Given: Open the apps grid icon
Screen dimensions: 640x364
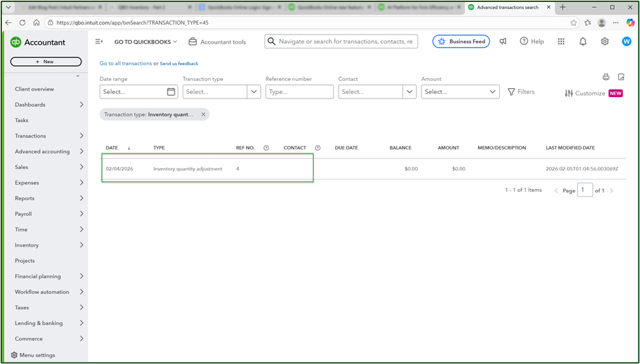Looking at the screenshot, I should coord(561,42).
